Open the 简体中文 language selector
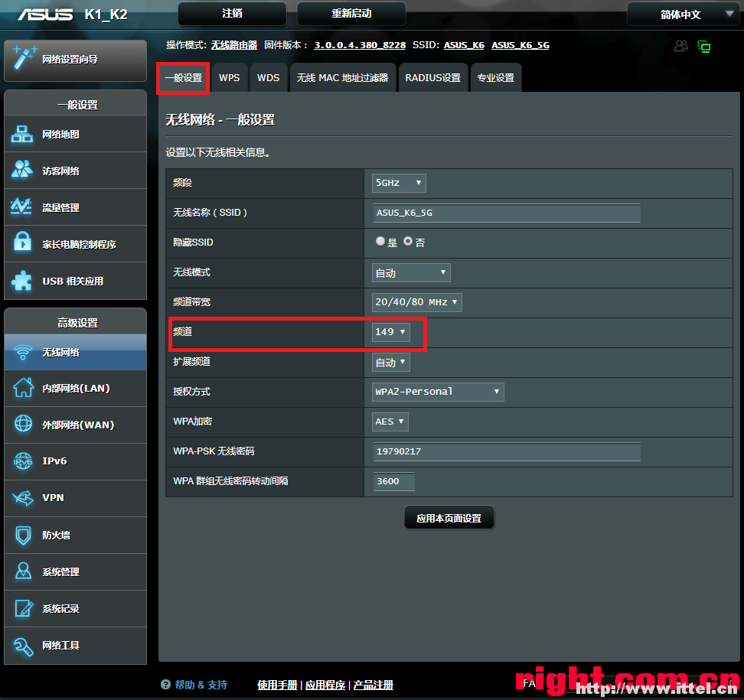The image size is (744, 700). pos(683,15)
